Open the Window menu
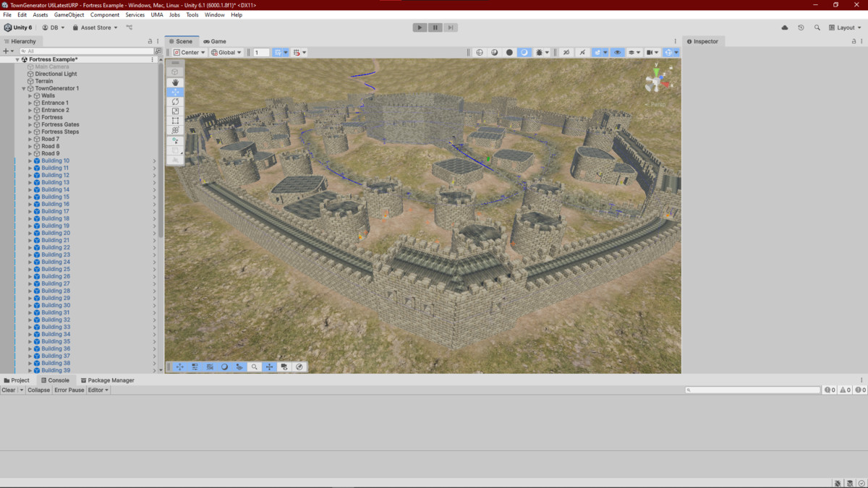868x488 pixels. [214, 14]
